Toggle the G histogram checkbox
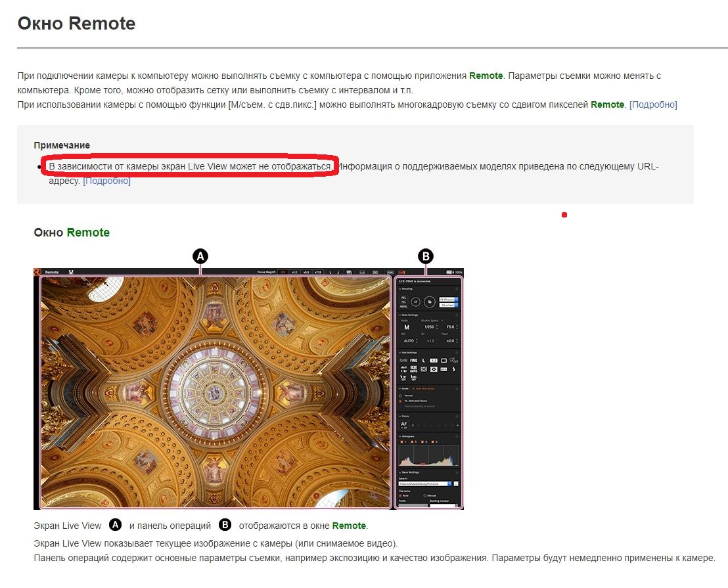Viewport: 728px width, 588px height. (422, 441)
